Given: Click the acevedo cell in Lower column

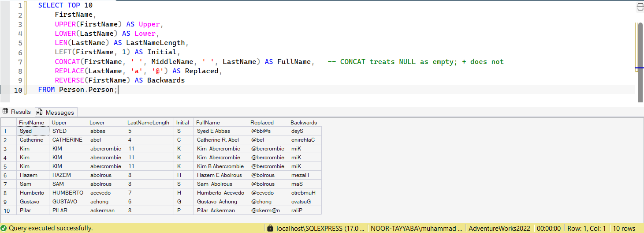Looking at the screenshot, I should click(106, 193).
